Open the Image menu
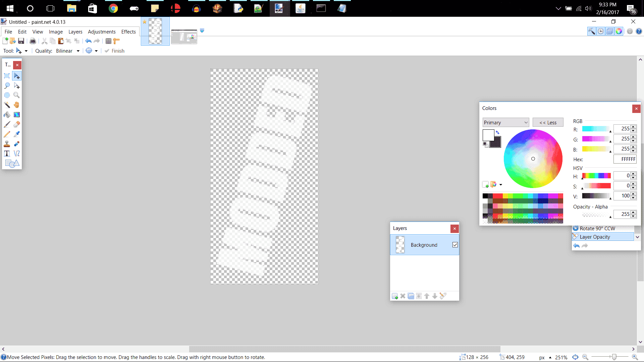The width and height of the screenshot is (644, 362). pyautogui.click(x=56, y=32)
